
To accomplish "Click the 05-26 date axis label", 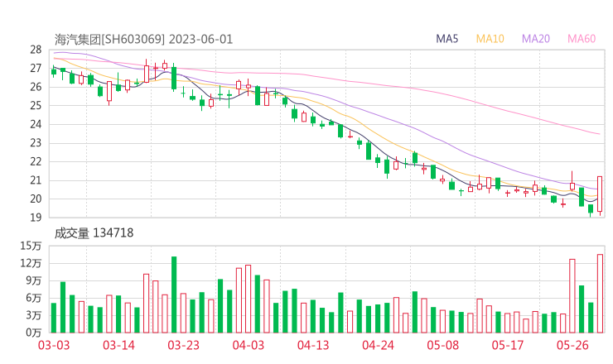I will tap(572, 345).
